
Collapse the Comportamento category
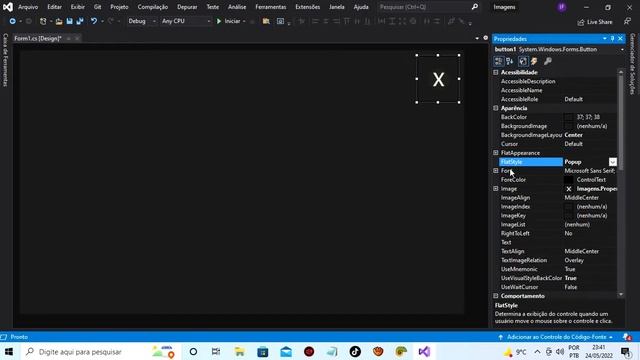tap(496, 296)
